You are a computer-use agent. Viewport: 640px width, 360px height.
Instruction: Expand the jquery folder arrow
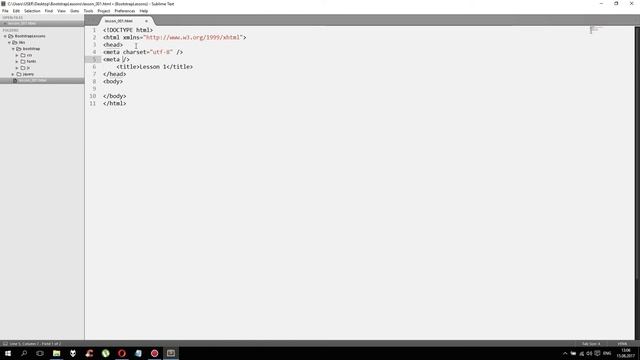13,74
